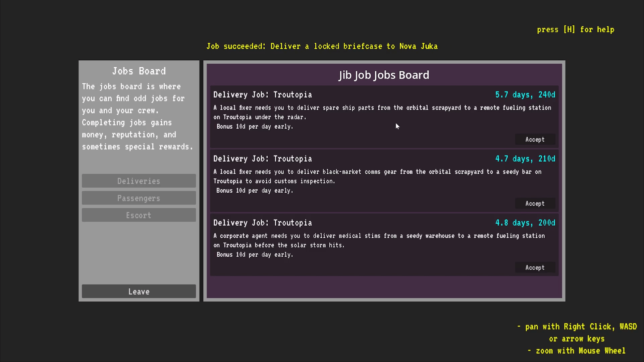Screen dimensions: 644x362
Task: Leave the Jobs Board
Action: (139, 291)
